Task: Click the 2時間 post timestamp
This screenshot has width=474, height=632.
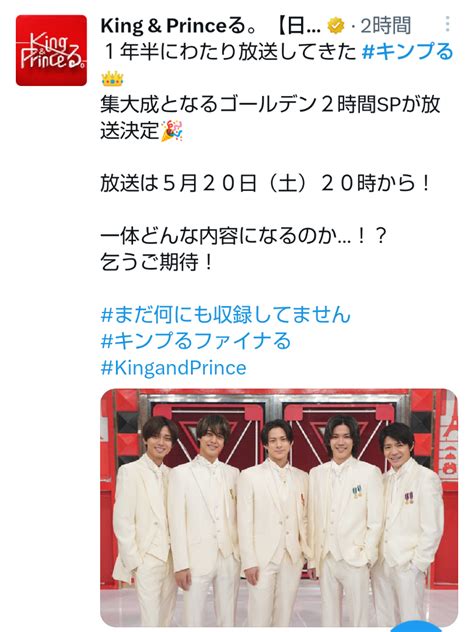Action: tap(385, 26)
